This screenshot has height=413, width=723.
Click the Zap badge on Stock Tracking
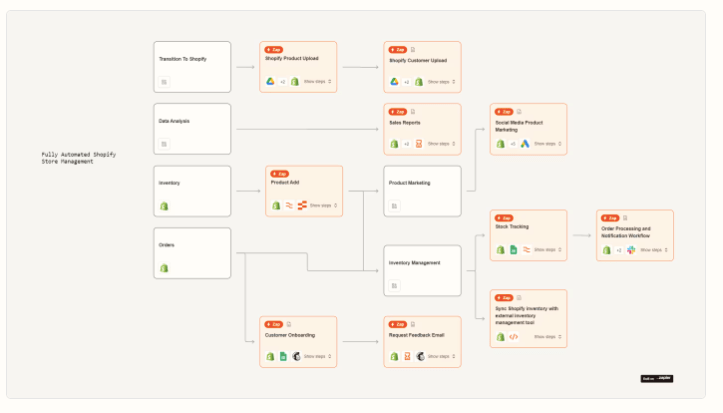point(504,218)
